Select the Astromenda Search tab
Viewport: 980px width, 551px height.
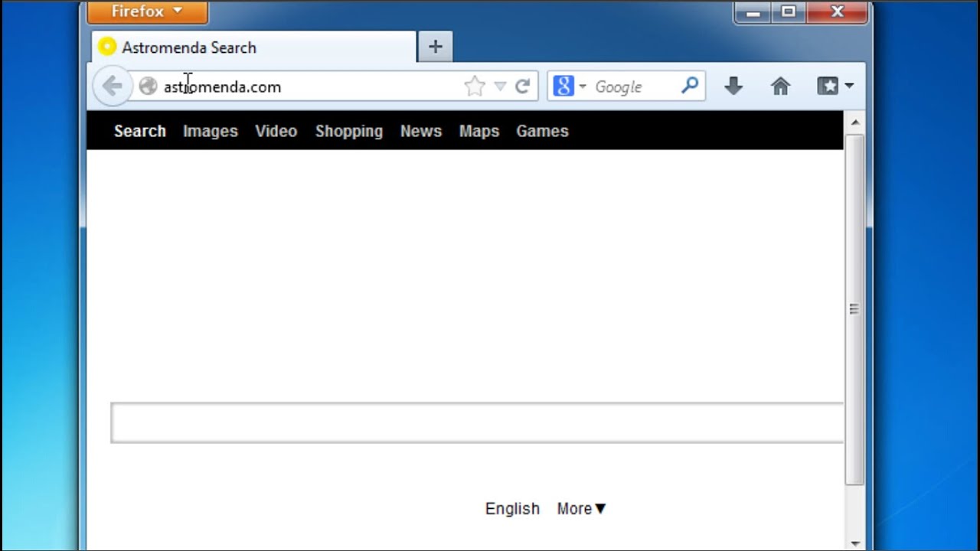[x=254, y=47]
